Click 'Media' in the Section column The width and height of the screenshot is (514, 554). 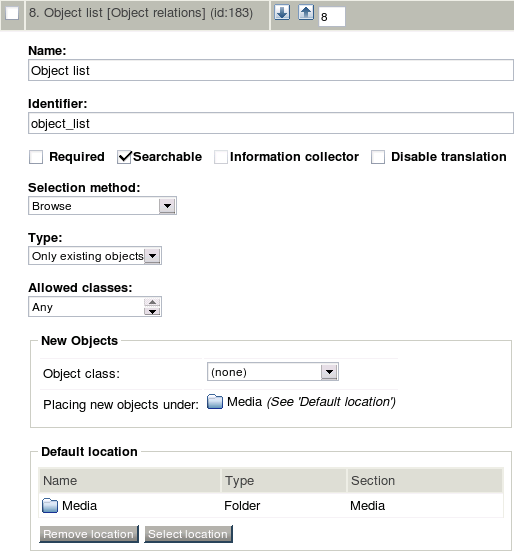[x=367, y=506]
